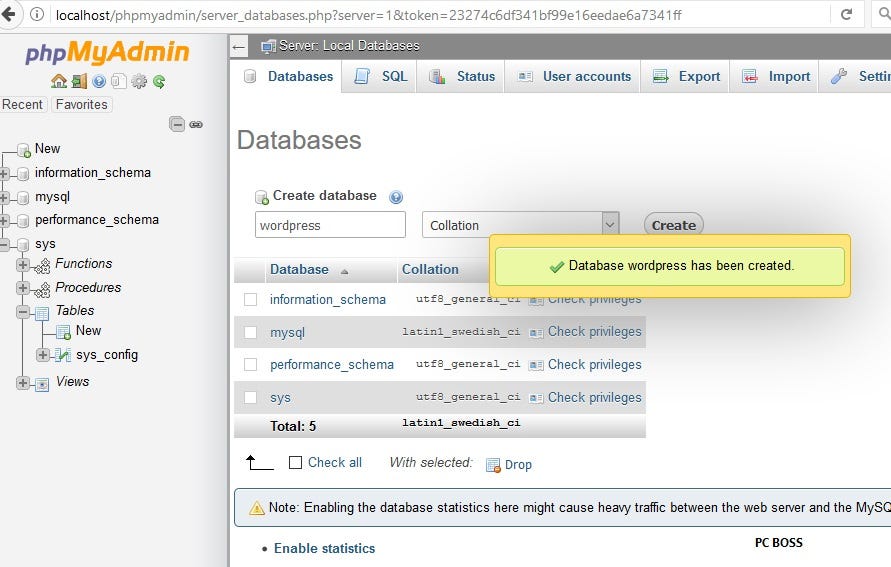The height and width of the screenshot is (567, 891).
Task: Click the sys_config table icon
Action: (x=64, y=355)
